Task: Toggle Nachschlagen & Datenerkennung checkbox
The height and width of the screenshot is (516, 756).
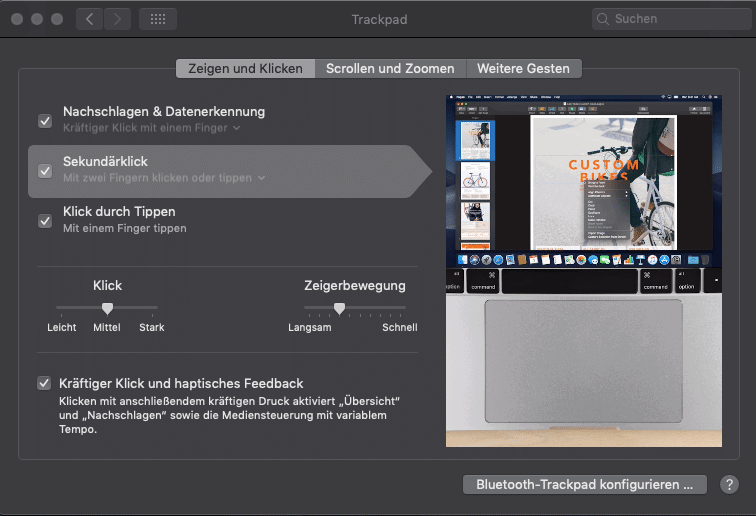Action: tap(45, 120)
